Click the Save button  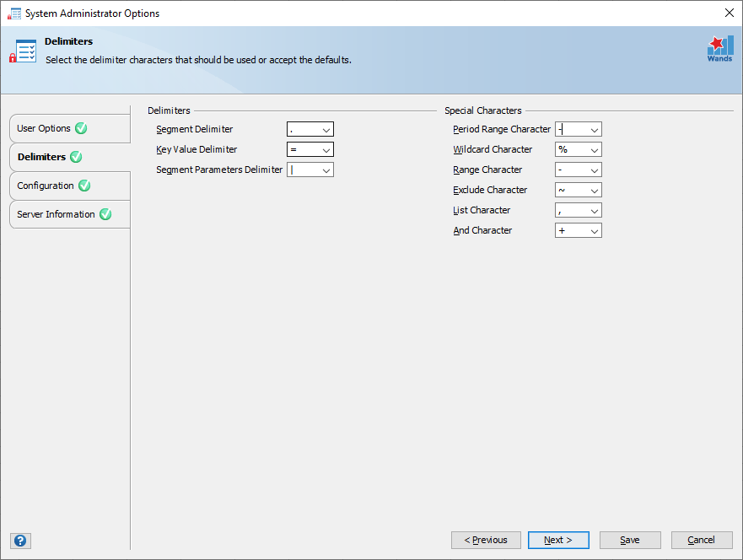[630, 540]
